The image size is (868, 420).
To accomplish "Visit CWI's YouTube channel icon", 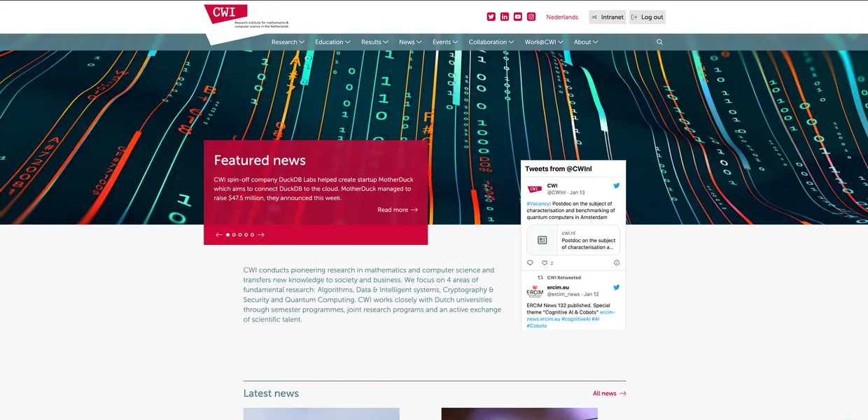I will click(517, 16).
